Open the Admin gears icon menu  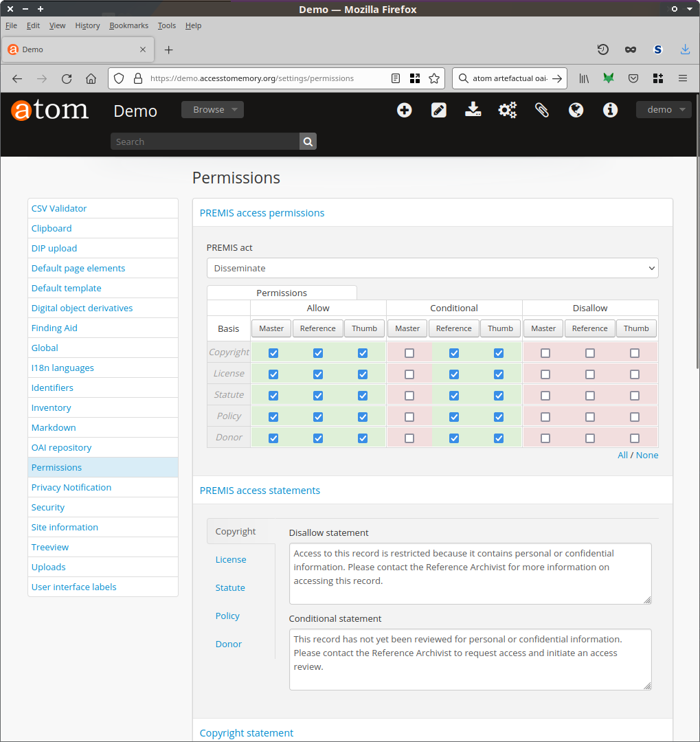click(508, 110)
